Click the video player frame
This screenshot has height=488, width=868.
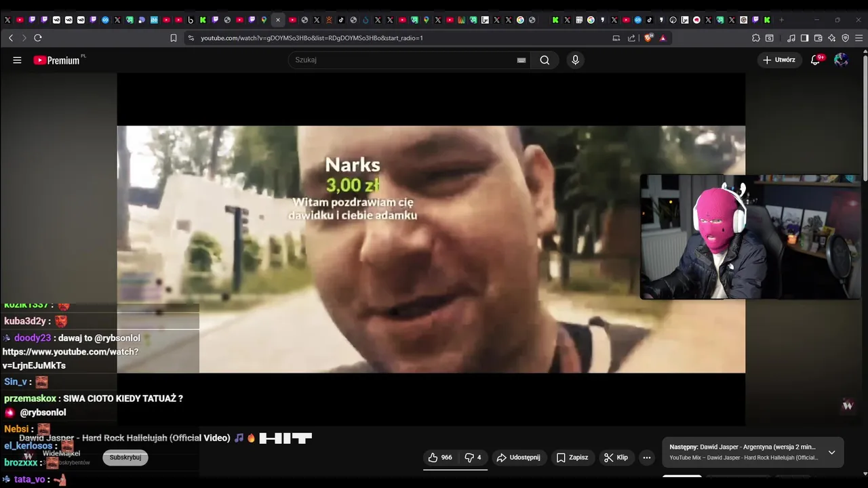(x=431, y=249)
